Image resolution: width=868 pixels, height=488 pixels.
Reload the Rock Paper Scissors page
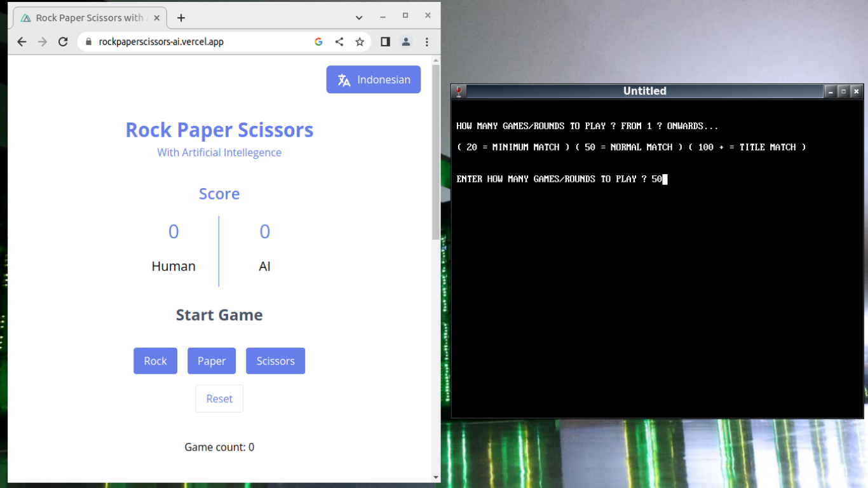pyautogui.click(x=63, y=42)
